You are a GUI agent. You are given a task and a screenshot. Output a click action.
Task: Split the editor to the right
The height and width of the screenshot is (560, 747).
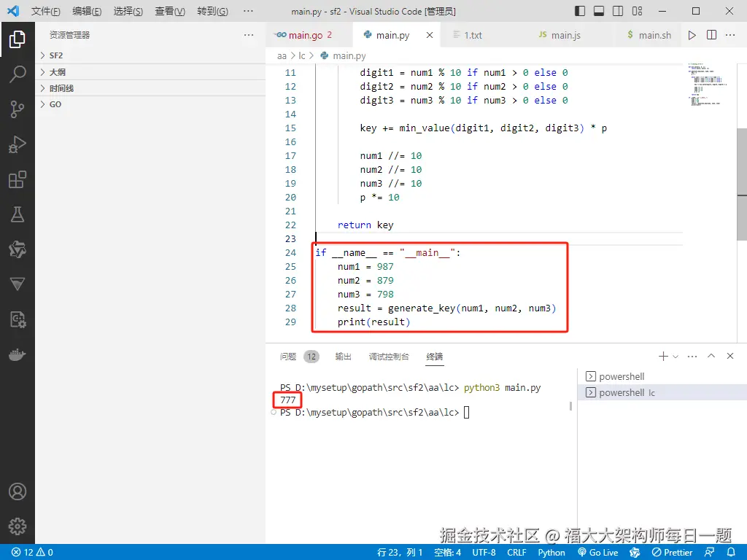[x=711, y=35]
